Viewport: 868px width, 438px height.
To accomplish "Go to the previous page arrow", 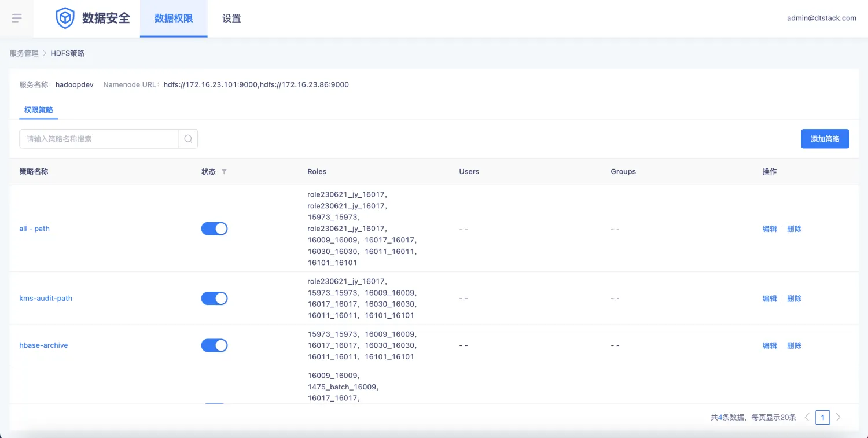I will [x=807, y=417].
